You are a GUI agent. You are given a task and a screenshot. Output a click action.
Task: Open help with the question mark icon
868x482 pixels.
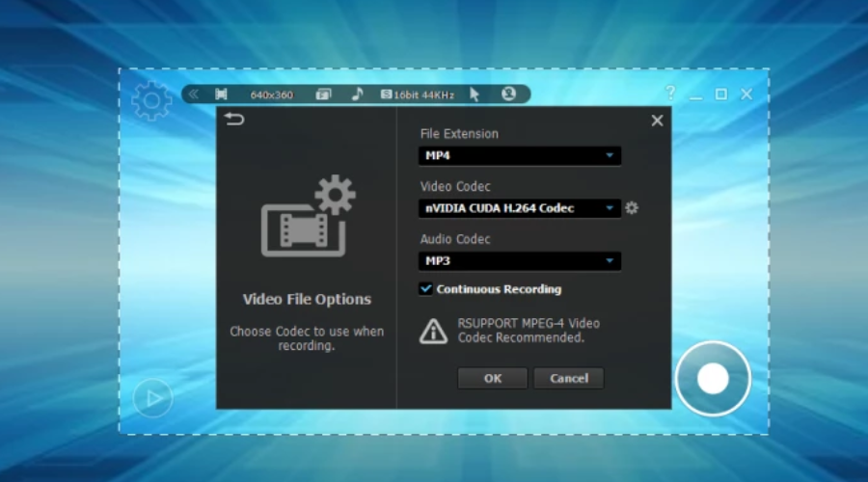pyautogui.click(x=670, y=93)
